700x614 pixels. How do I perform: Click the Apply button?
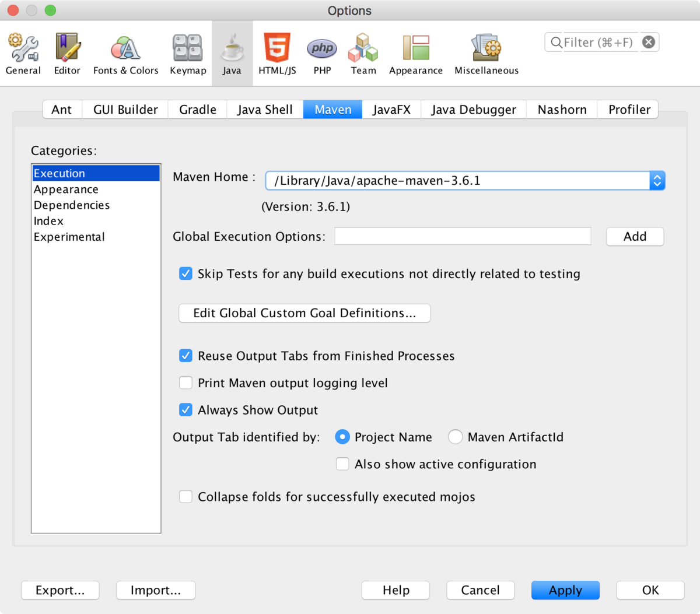(565, 590)
